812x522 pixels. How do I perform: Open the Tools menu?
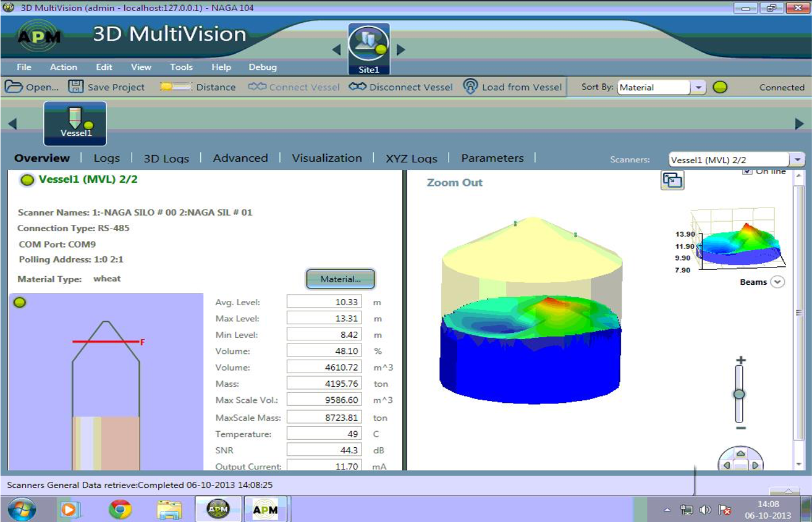click(182, 67)
